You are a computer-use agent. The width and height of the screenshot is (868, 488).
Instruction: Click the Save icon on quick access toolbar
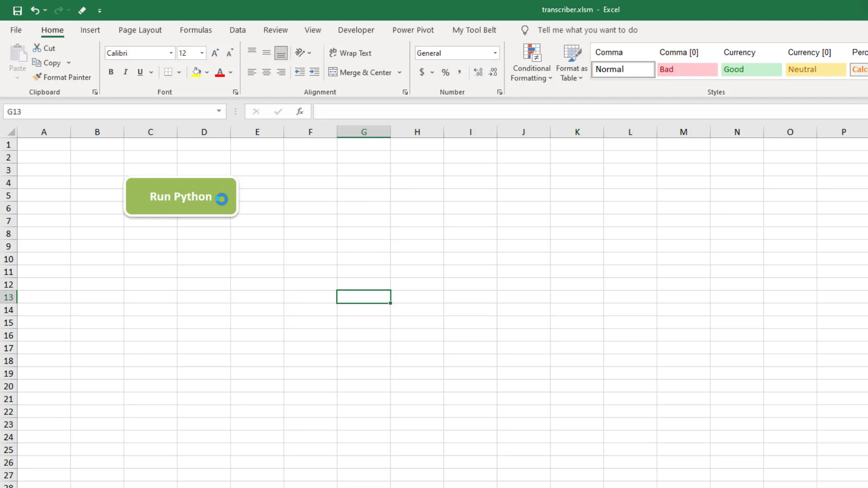(17, 10)
